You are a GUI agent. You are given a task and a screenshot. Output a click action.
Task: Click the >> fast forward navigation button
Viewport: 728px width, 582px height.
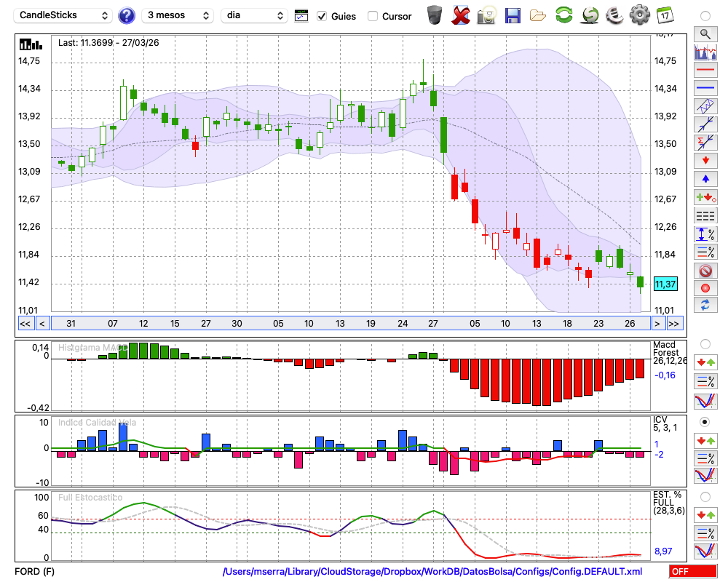click(674, 323)
